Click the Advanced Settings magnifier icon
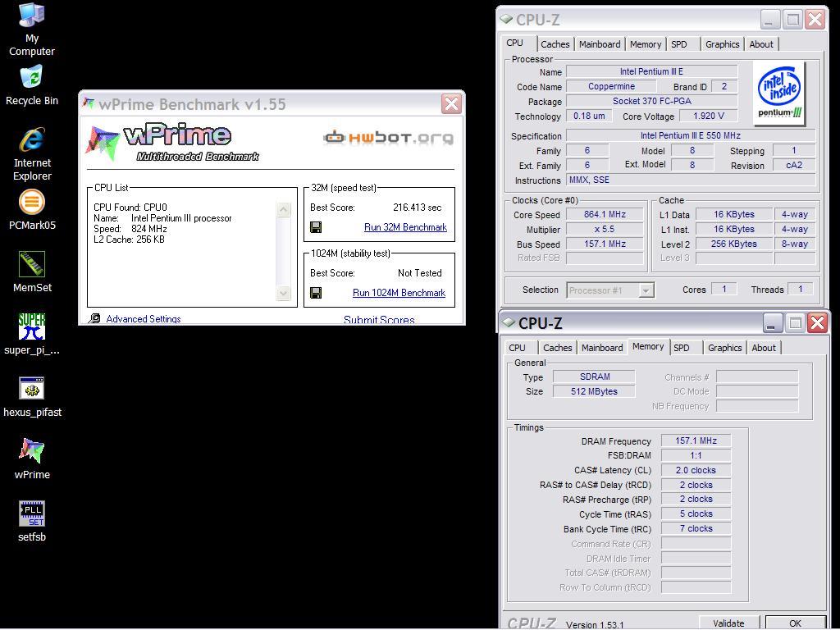The width and height of the screenshot is (840, 630). (x=94, y=318)
